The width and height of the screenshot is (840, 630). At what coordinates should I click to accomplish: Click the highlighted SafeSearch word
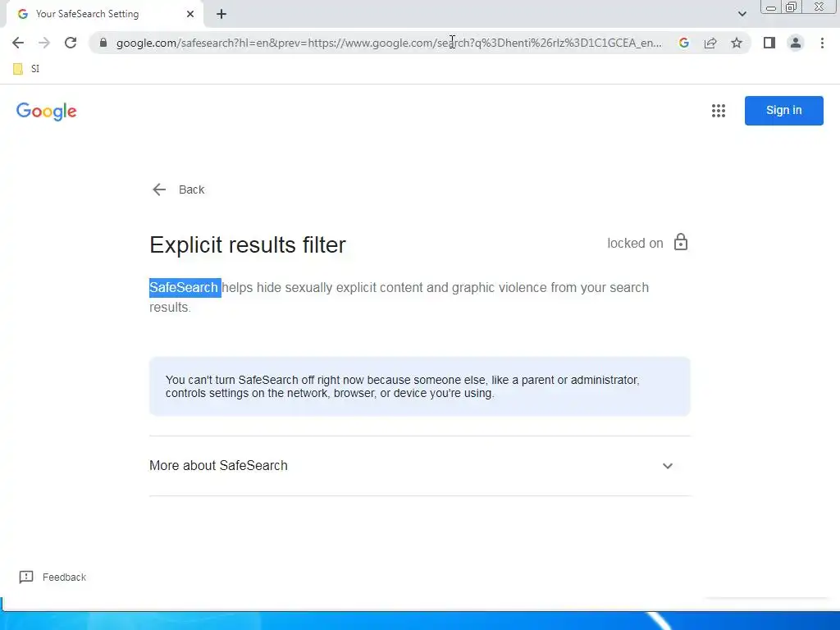(184, 288)
